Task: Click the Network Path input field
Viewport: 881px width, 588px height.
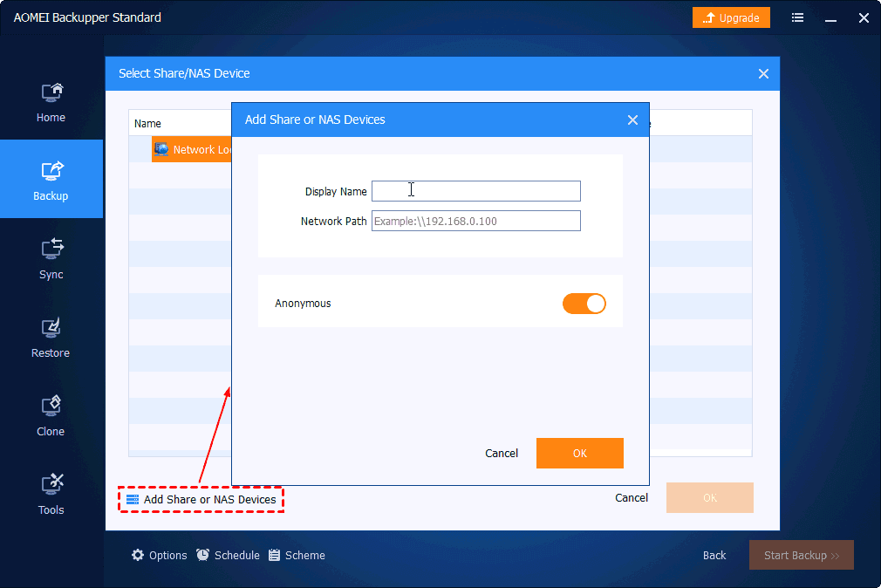Action: (476, 221)
